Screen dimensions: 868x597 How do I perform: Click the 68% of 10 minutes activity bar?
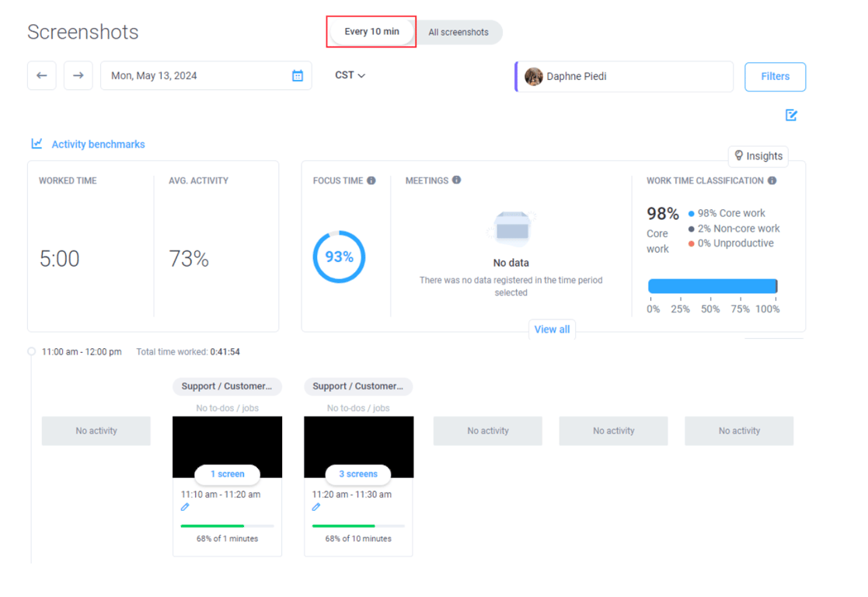[x=358, y=525]
